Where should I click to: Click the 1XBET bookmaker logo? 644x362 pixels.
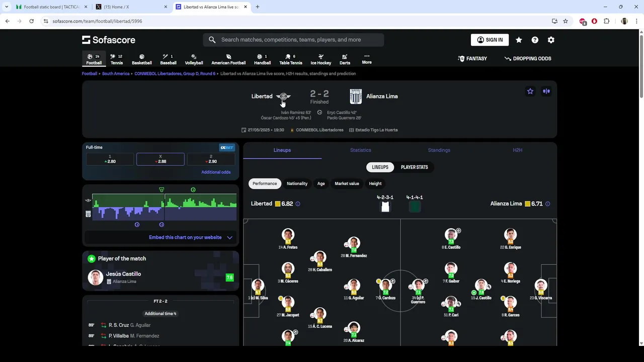pos(227,147)
